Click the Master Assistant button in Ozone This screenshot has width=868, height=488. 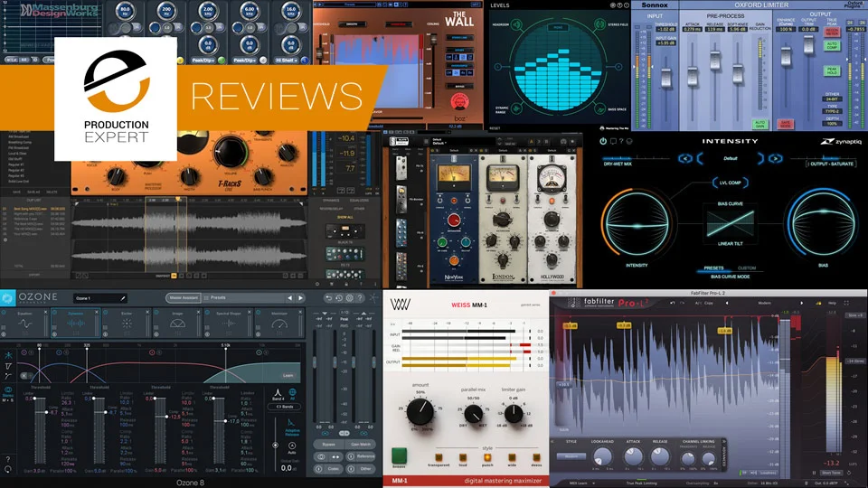[x=184, y=297]
